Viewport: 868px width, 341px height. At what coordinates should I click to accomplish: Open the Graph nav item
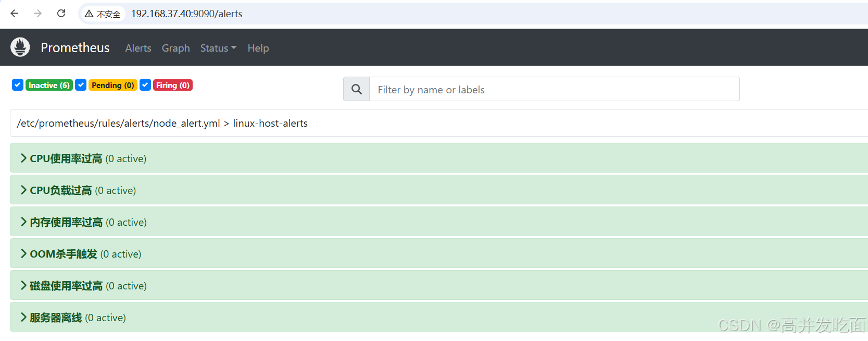pos(176,48)
